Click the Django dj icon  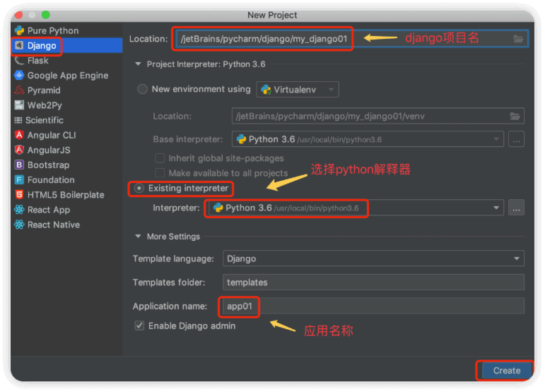pos(20,45)
